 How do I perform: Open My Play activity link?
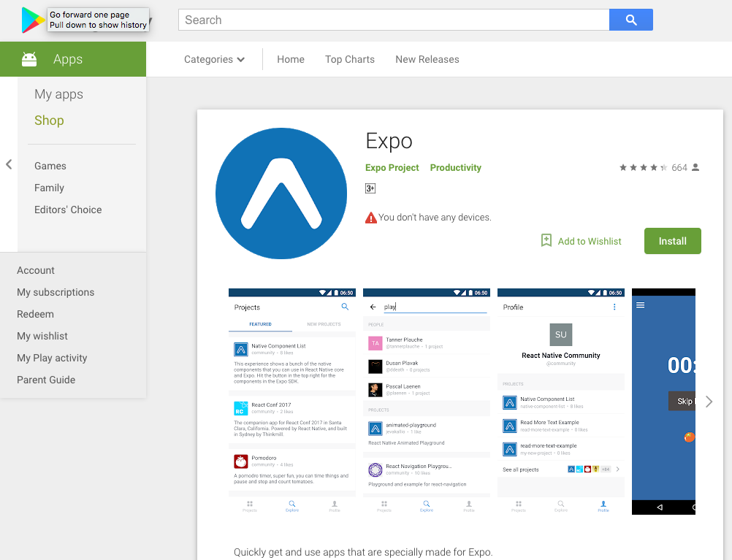[x=52, y=358]
